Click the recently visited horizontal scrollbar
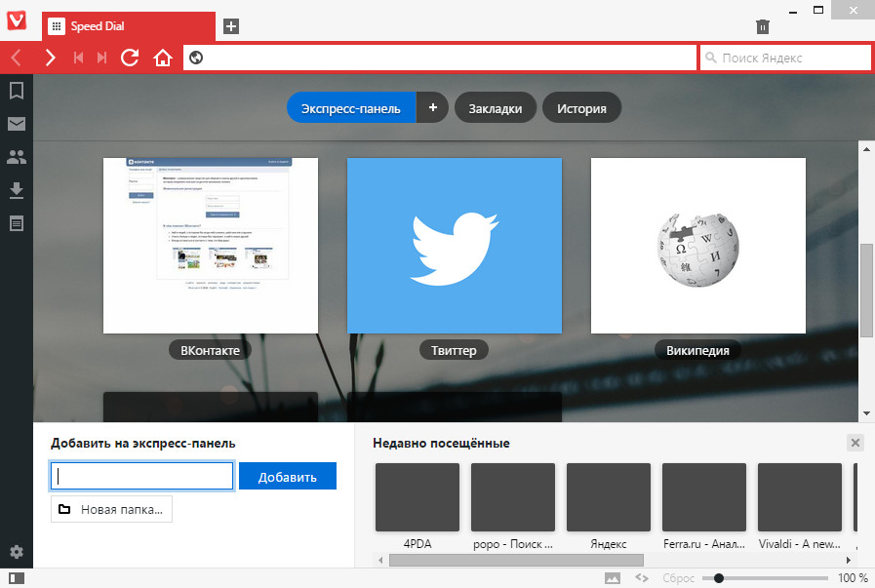Image resolution: width=875 pixels, height=588 pixels. [516, 560]
